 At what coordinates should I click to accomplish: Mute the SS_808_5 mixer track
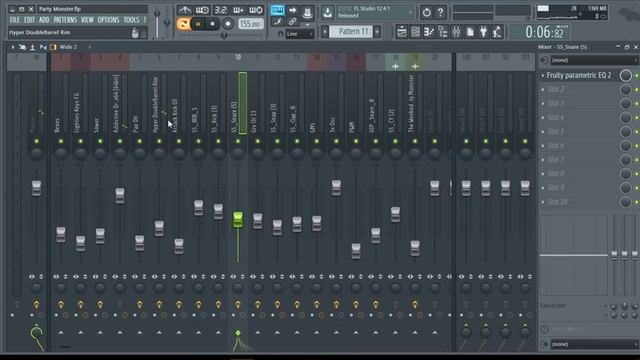pos(198,141)
